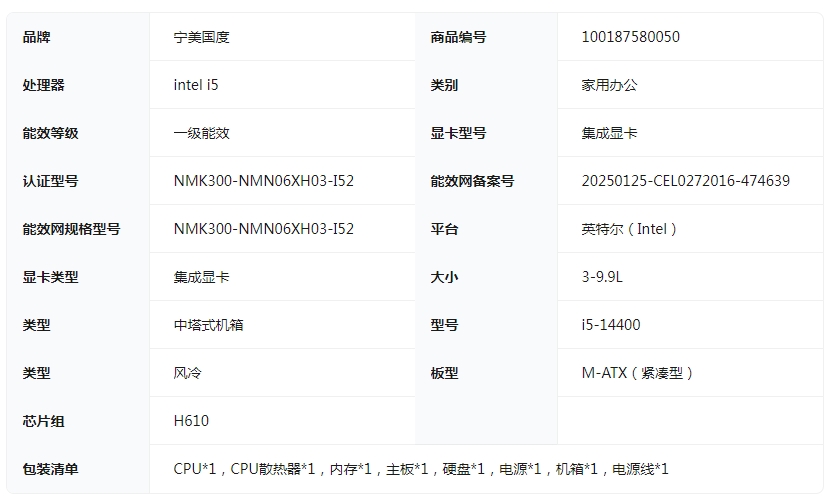Click the case type 中塔式机箱

208,325
